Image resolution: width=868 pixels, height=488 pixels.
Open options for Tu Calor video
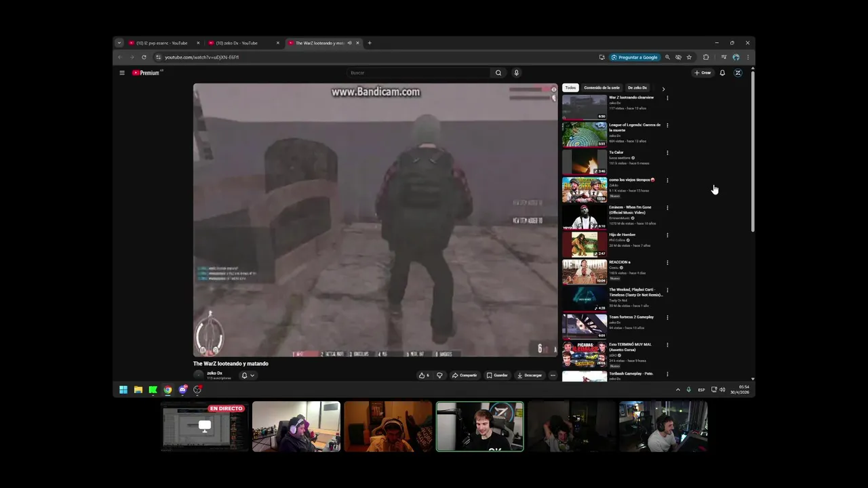[667, 152]
